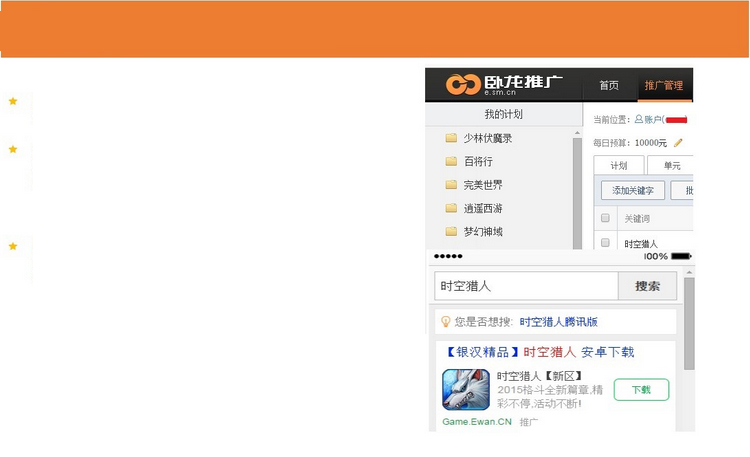Click the lightbulb suggestion icon
The width and height of the screenshot is (750, 457).
445,322
